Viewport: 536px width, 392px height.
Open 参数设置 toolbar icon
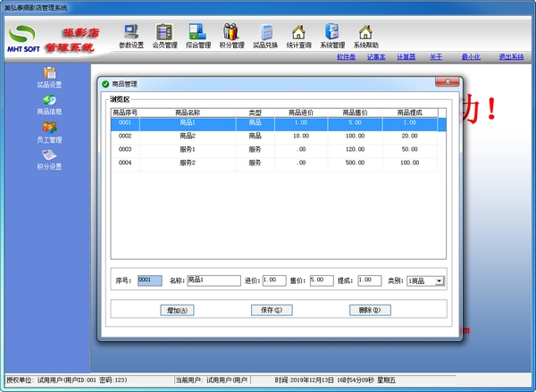(x=130, y=36)
